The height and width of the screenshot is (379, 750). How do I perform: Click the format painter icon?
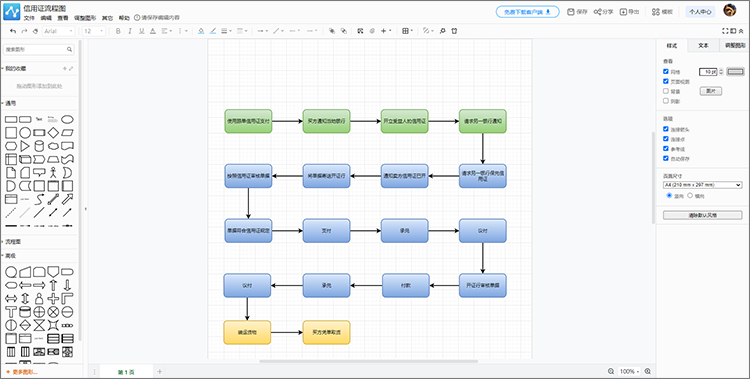[x=35, y=31]
